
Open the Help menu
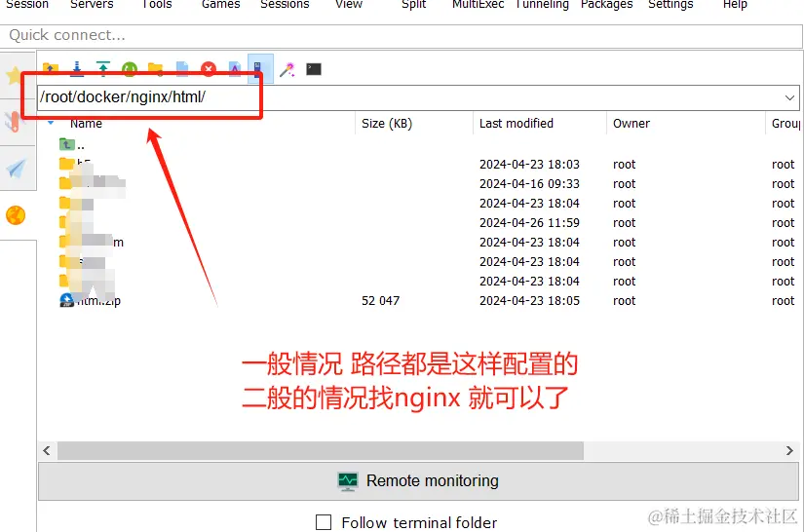735,5
